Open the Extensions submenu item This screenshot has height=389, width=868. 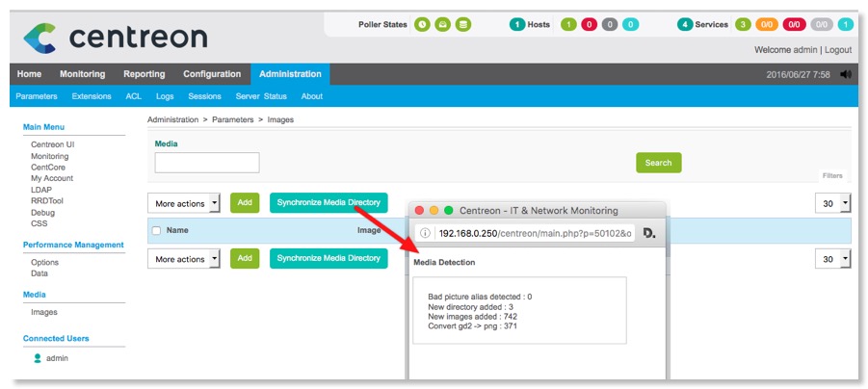click(92, 96)
